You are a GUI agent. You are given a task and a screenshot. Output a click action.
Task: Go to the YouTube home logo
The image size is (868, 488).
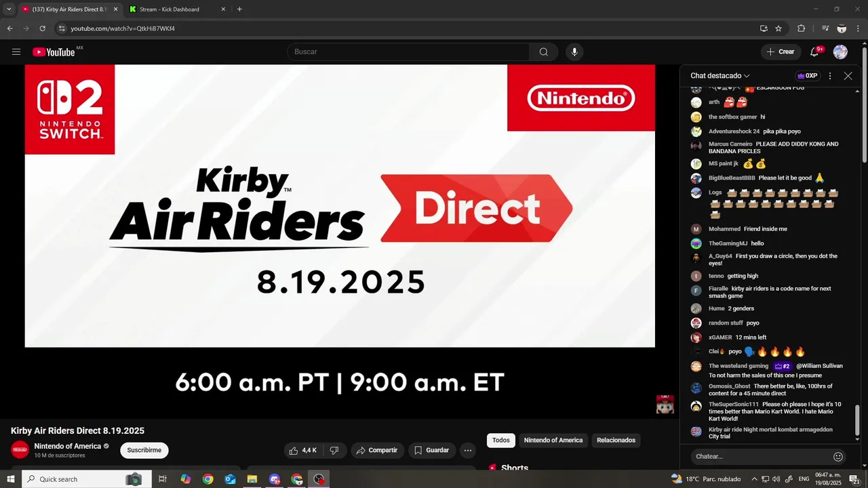click(x=54, y=52)
